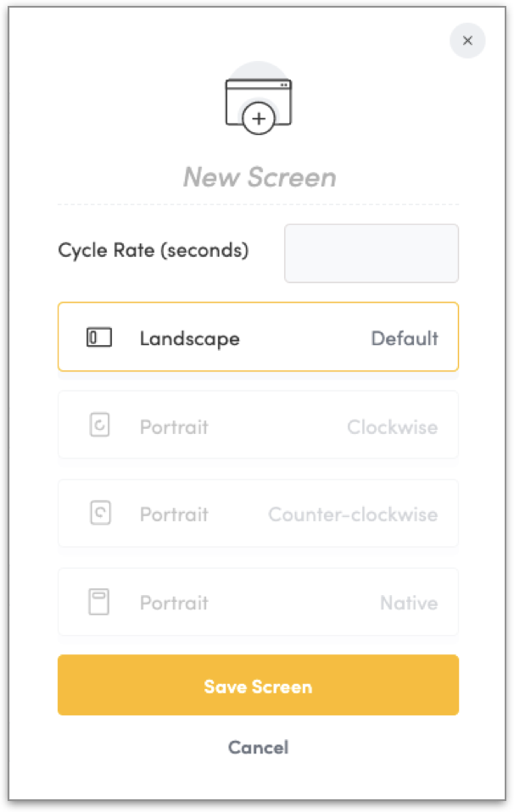Click the Cancel link
The height and width of the screenshot is (812, 514).
click(258, 748)
